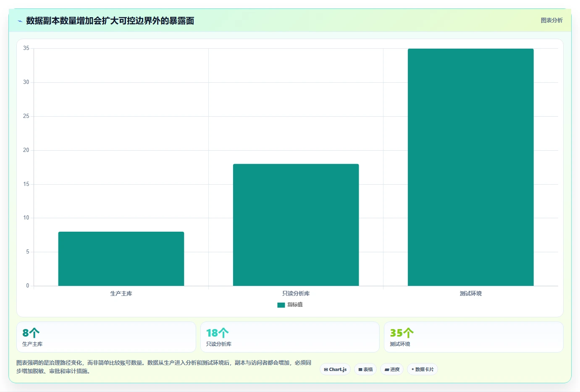
Task: Click the y-axis value 35
Action: tap(26, 48)
